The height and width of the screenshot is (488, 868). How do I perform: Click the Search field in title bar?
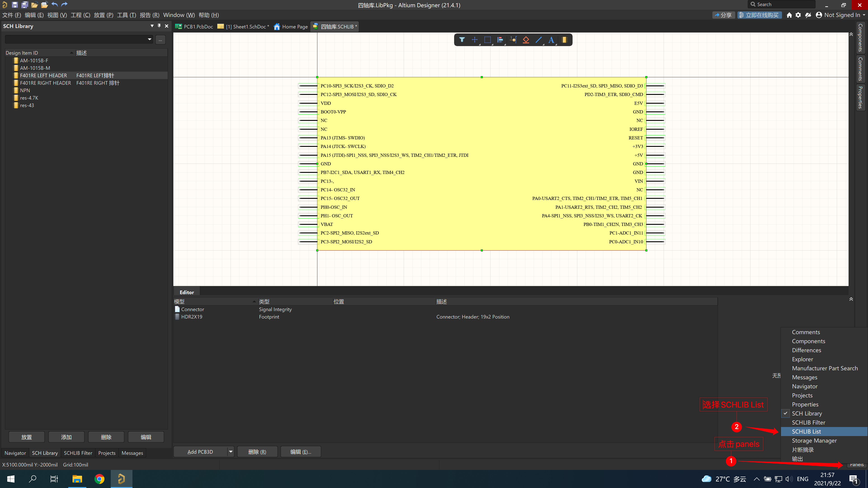tap(782, 4)
